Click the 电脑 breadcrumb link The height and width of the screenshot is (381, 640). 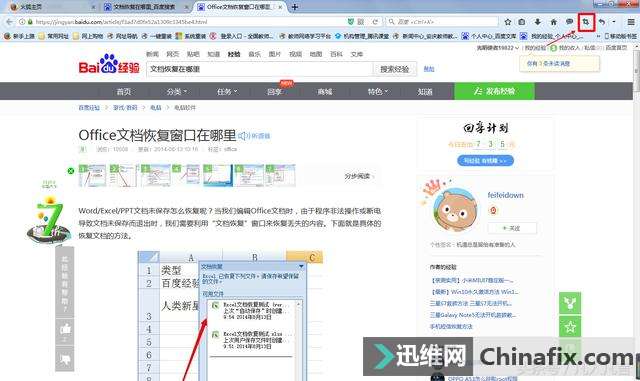156,108
